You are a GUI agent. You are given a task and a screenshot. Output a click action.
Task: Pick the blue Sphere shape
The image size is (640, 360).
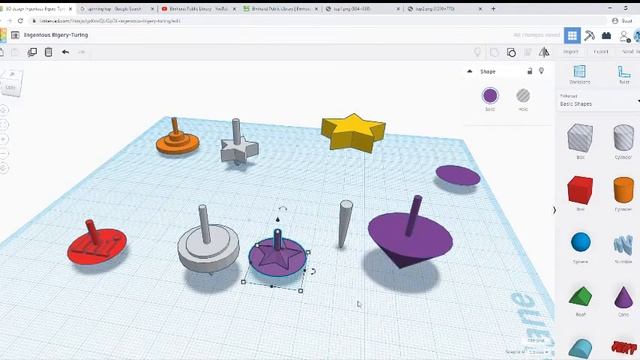tap(580, 242)
